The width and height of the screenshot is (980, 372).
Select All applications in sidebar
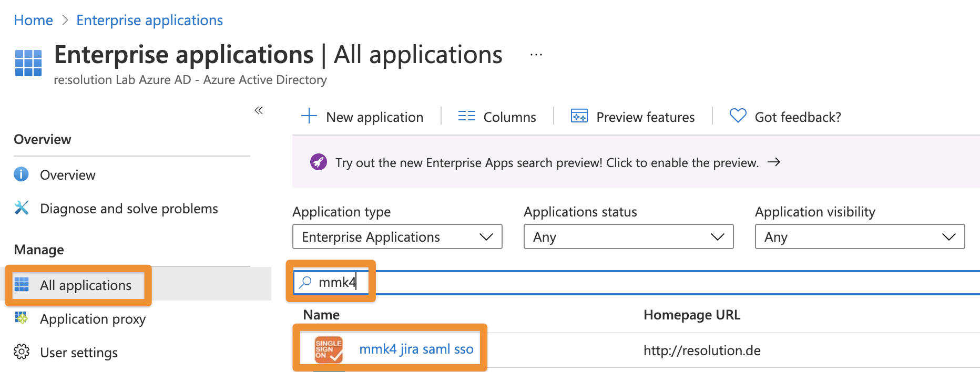point(86,285)
